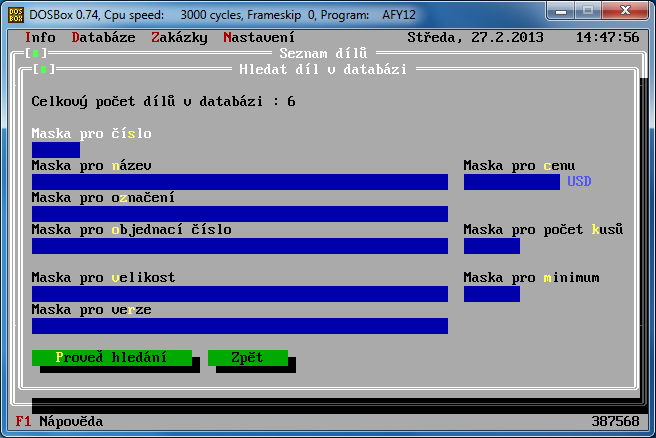Focus the Maska pro číslo field
Screen dimensions: 656x438
[x=55, y=150]
